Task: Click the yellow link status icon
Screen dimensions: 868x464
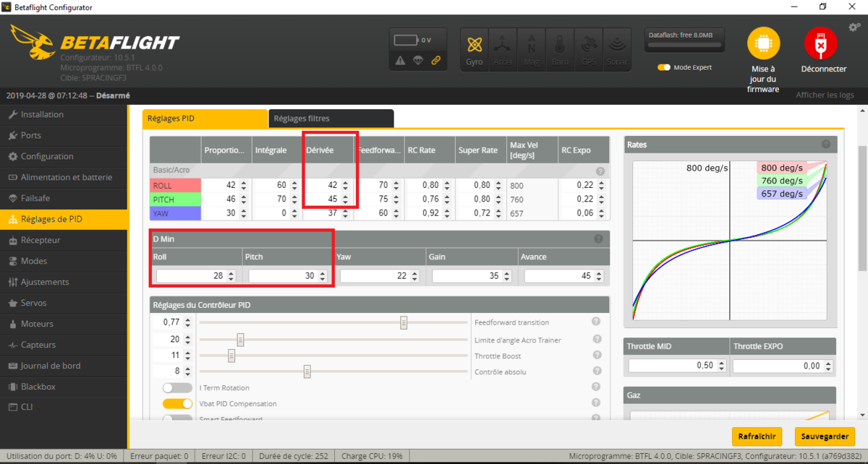Action: [435, 61]
